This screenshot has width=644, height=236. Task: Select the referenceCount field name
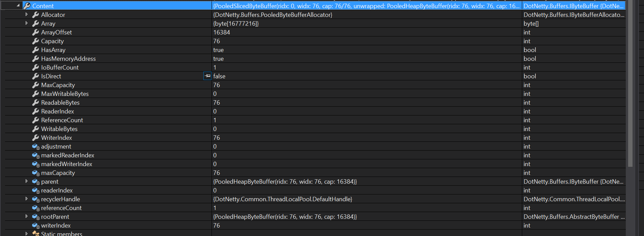pyautogui.click(x=61, y=208)
